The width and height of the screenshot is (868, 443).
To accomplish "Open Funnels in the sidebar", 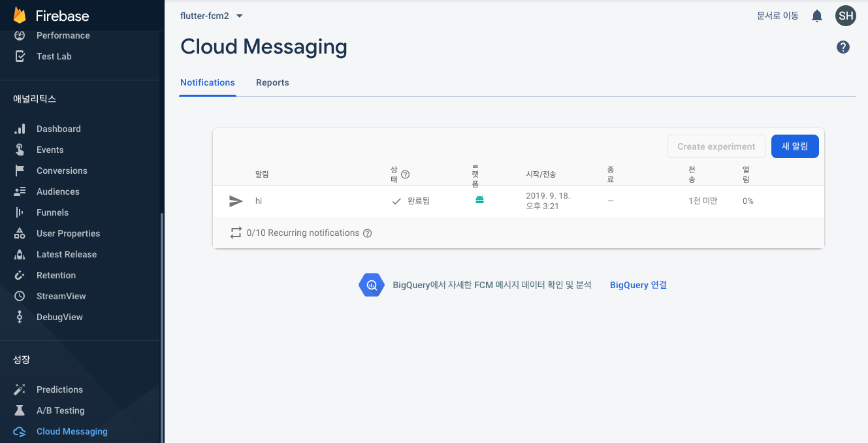I will [x=52, y=212].
